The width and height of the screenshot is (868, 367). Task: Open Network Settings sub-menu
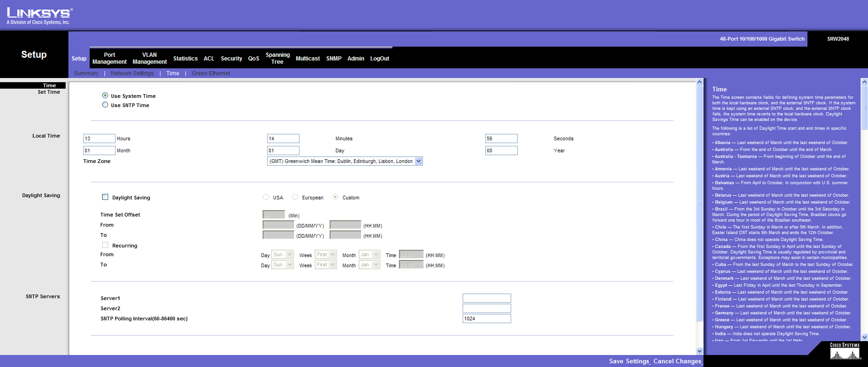(x=132, y=73)
